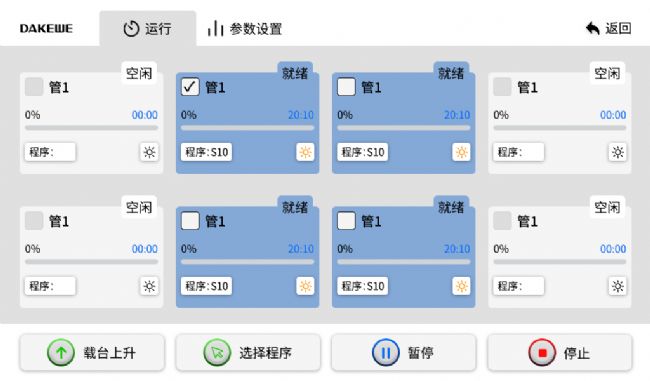This screenshot has width=650, height=381.
Task: Click the orange light icon on checked 就绪 panel
Action: (305, 152)
